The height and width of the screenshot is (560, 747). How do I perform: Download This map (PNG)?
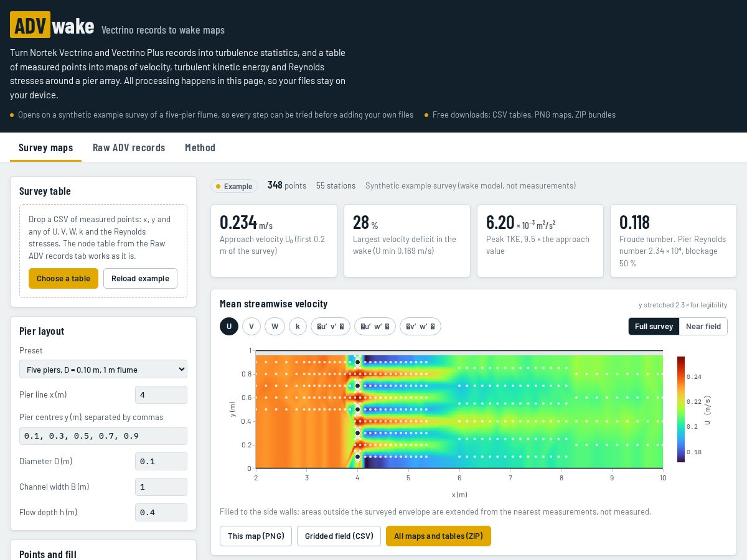pyautogui.click(x=256, y=536)
